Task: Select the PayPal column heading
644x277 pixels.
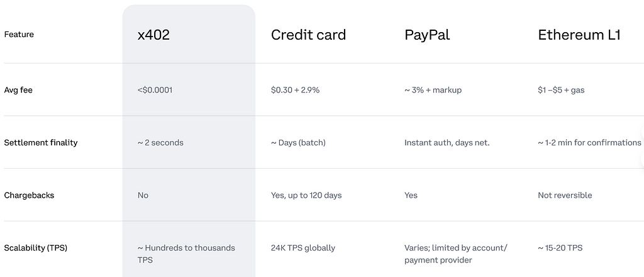Action: point(427,35)
